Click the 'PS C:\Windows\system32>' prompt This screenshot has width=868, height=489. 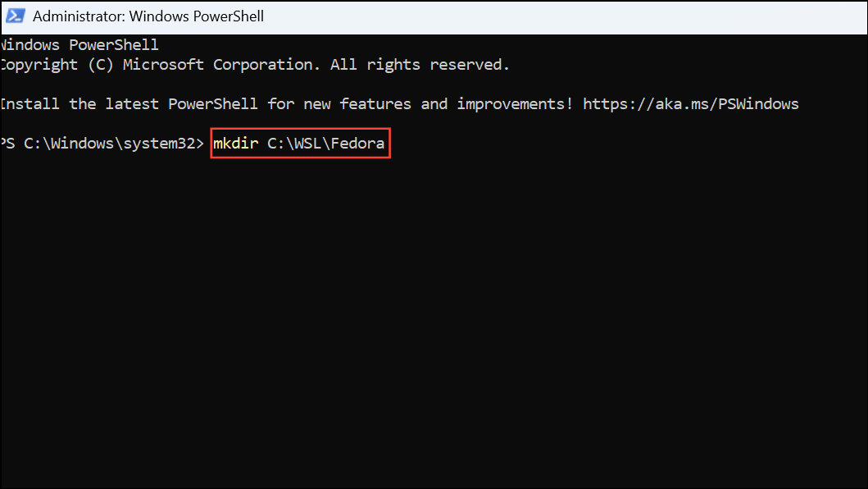[x=102, y=143]
